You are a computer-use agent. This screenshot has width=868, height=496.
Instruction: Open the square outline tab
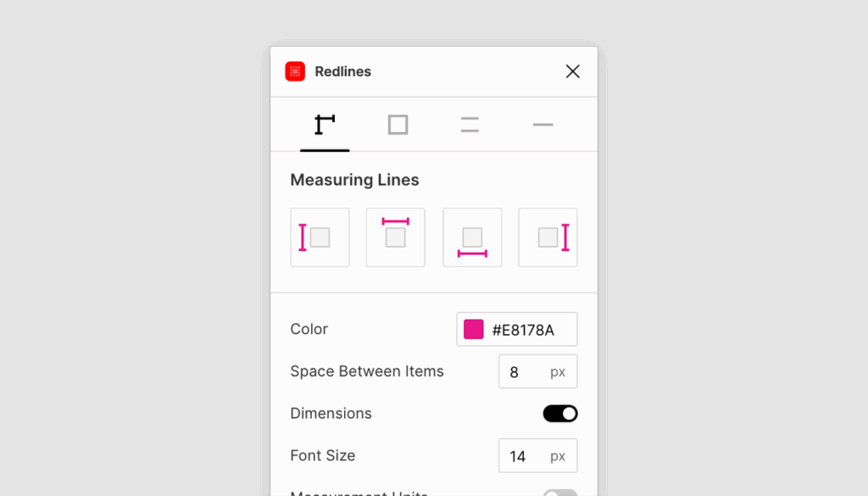[398, 125]
